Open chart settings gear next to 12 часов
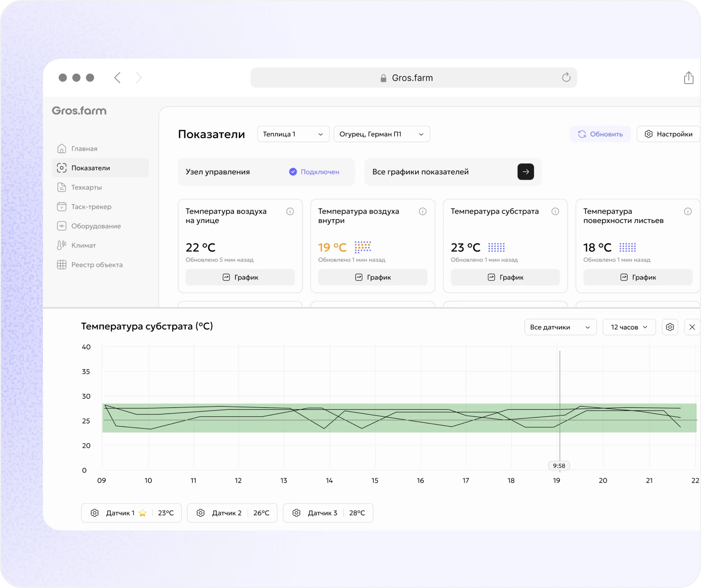Screen dimensions: 701x588 (x=670, y=327)
